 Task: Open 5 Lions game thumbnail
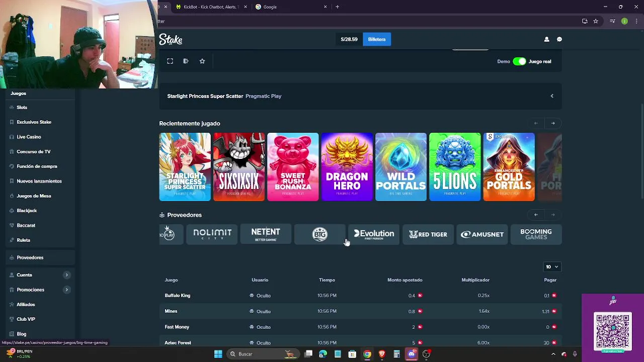pos(455,167)
